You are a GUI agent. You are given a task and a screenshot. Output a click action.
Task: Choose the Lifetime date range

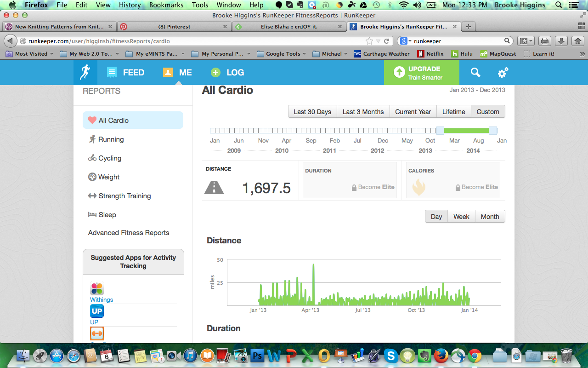[x=454, y=112]
